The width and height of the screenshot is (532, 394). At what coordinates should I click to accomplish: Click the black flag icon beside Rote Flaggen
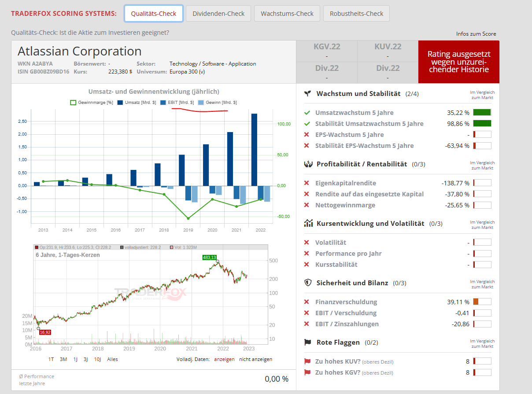click(x=308, y=342)
